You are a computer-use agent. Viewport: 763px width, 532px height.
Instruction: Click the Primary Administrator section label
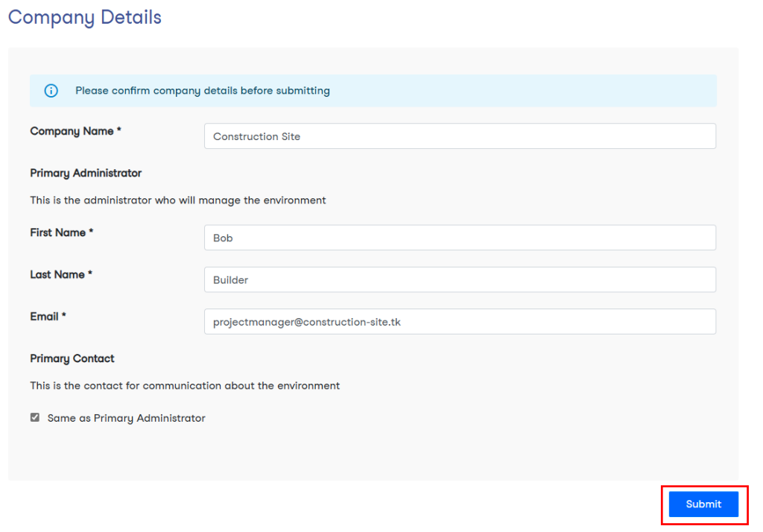tap(86, 174)
